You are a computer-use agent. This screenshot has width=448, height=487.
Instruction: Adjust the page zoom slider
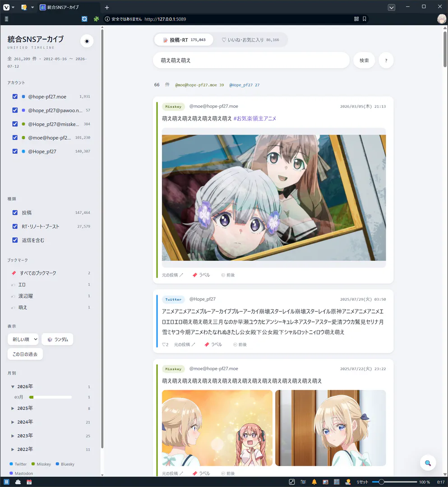[394, 482]
